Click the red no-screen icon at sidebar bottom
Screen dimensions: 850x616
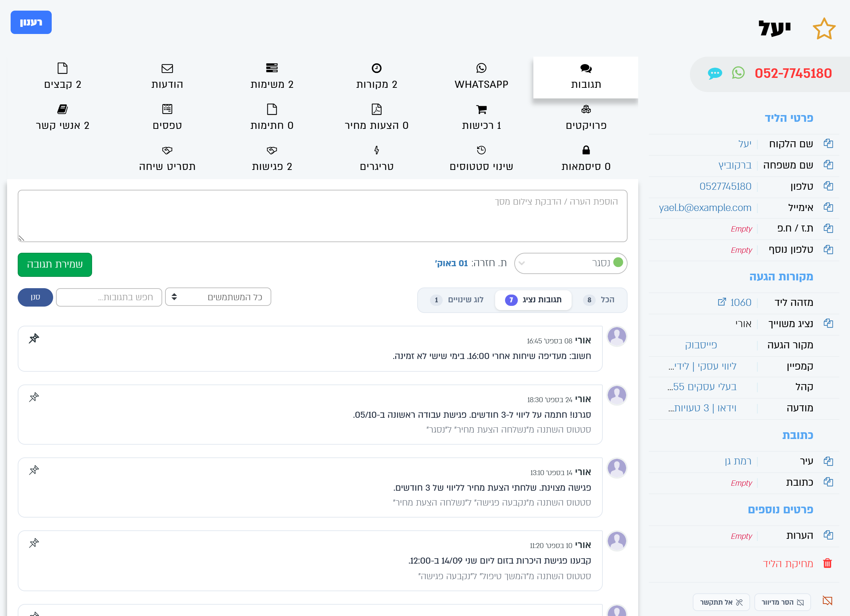[827, 601]
